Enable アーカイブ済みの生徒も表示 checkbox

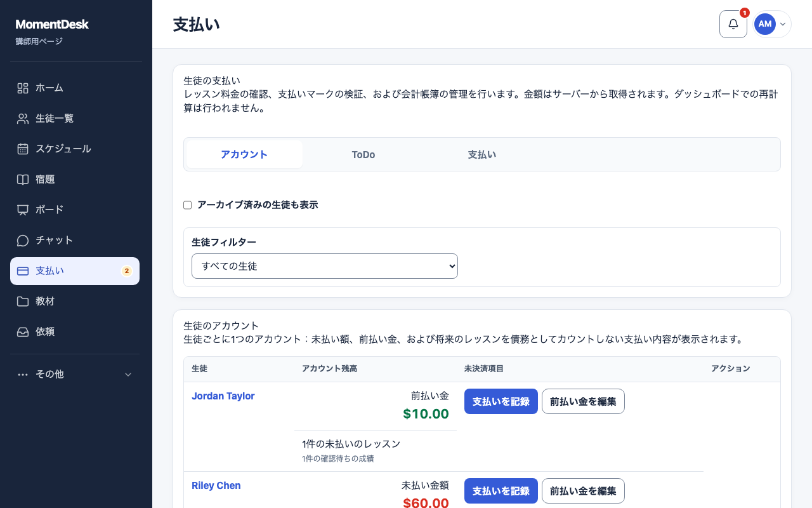pos(187,205)
